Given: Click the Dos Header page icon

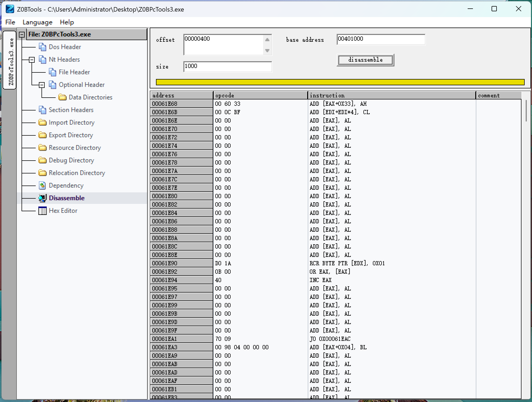Looking at the screenshot, I should point(43,47).
